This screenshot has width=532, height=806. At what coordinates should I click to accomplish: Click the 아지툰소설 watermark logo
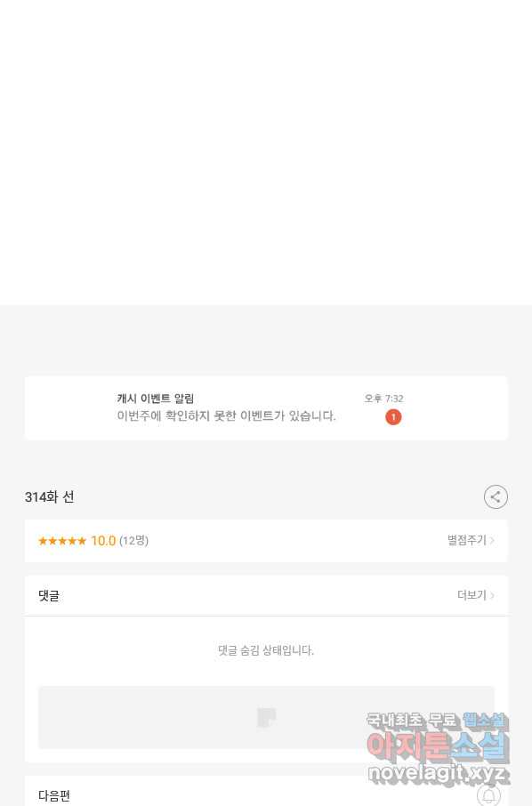[438, 746]
